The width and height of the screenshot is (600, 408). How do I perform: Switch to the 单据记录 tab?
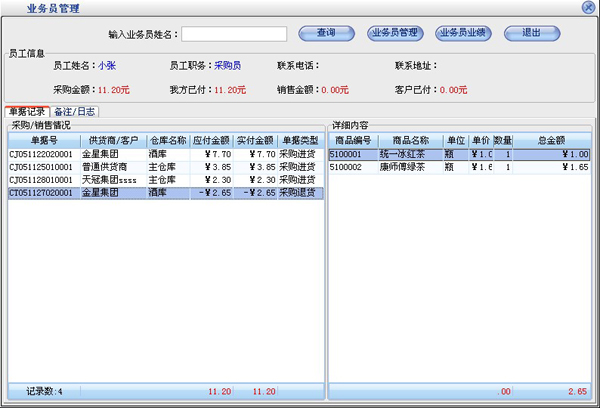coord(26,111)
